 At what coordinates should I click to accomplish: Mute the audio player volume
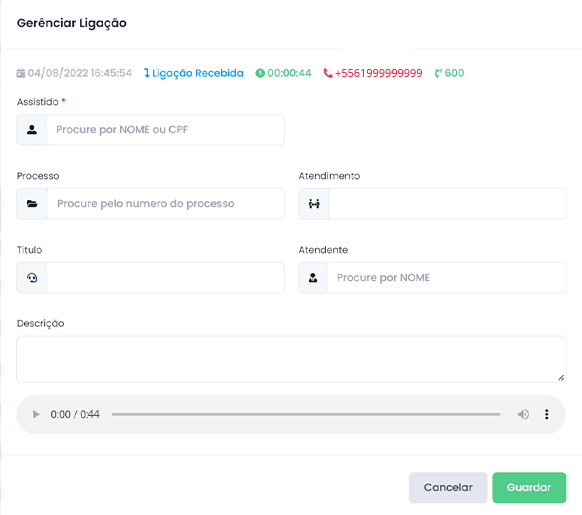[x=523, y=414]
